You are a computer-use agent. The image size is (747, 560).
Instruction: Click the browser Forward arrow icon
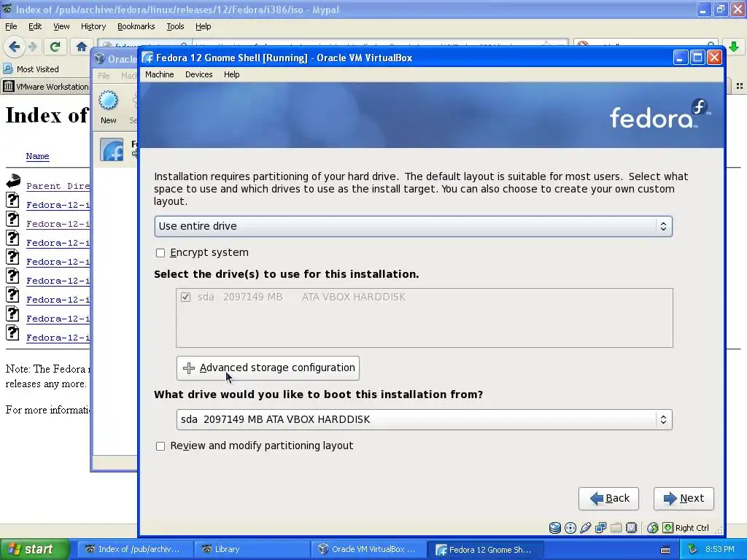pos(32,47)
